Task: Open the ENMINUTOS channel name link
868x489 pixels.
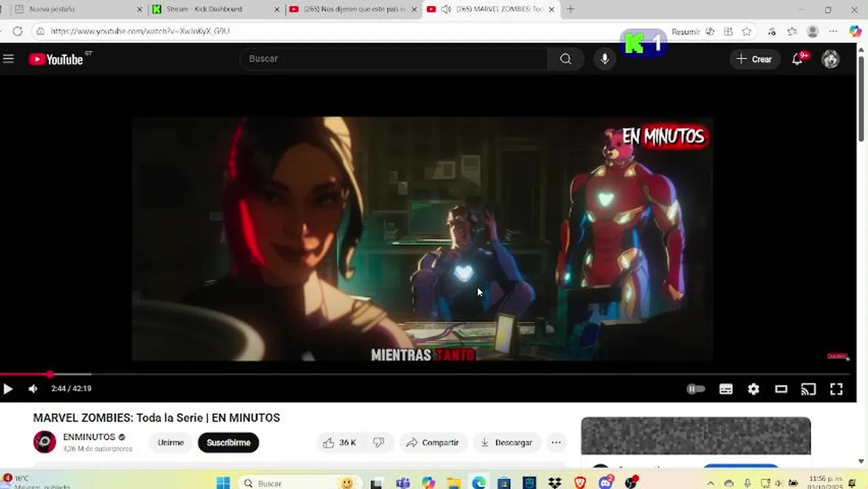Action: tap(89, 437)
